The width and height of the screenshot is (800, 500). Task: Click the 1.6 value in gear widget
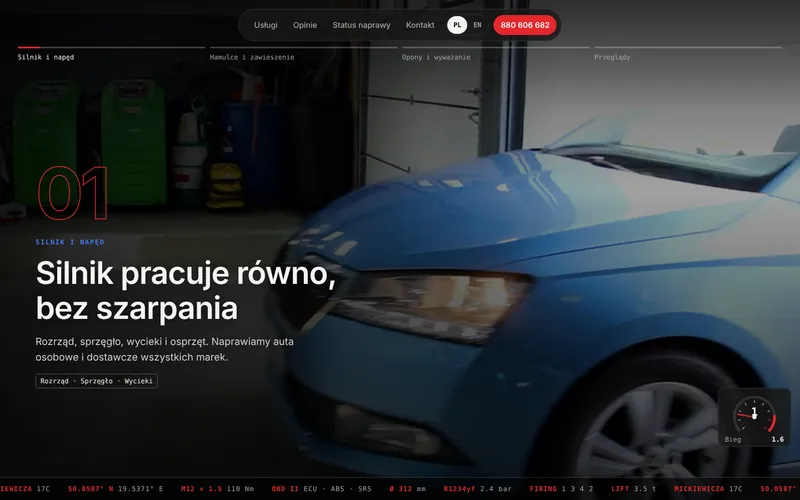(778, 439)
